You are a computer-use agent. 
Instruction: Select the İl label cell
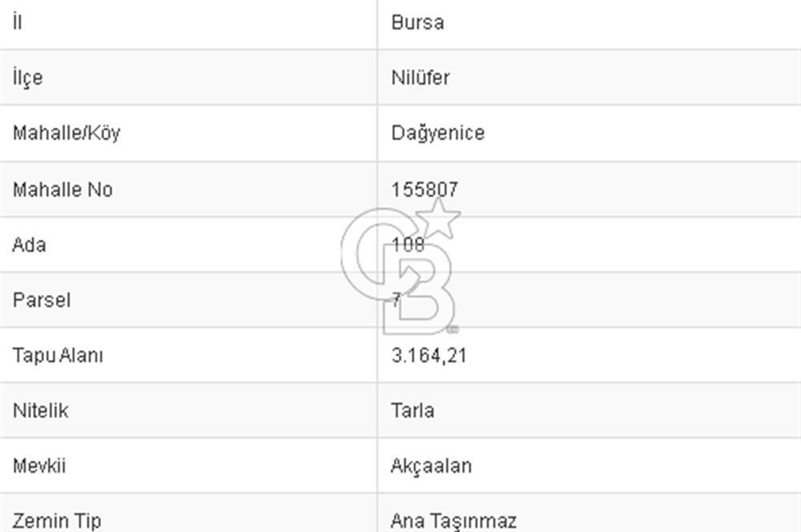click(x=18, y=22)
